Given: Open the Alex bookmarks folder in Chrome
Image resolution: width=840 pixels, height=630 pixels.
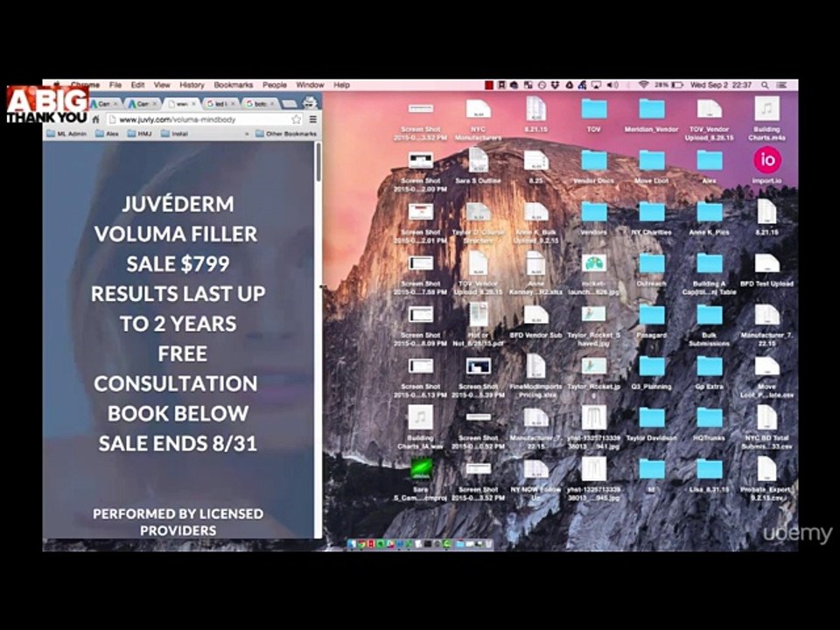Looking at the screenshot, I should (107, 133).
